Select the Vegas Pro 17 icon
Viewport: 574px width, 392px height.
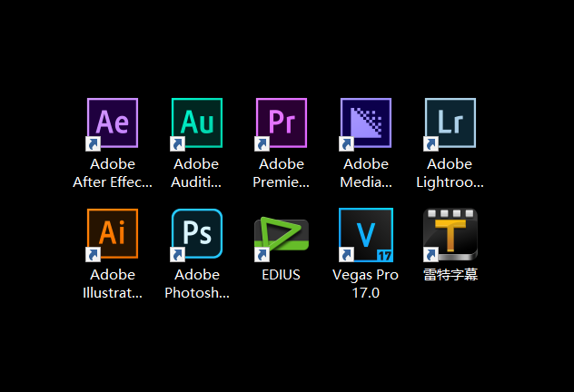[366, 235]
